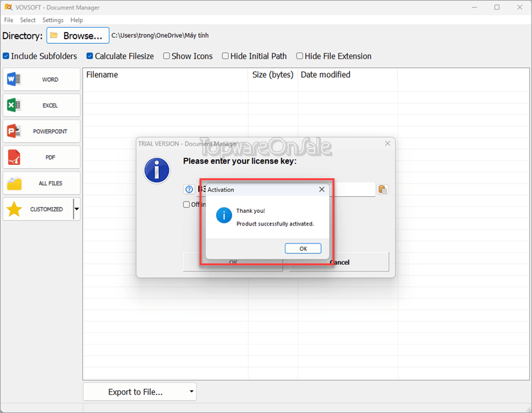Open the Settings menu
Viewport: 532px width, 413px height.
[x=53, y=20]
